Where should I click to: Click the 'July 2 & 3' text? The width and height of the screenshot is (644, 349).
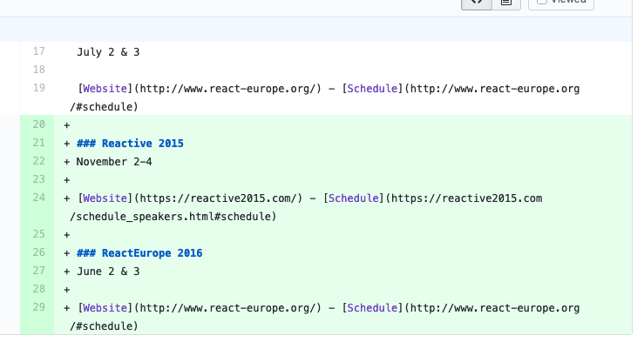point(108,52)
